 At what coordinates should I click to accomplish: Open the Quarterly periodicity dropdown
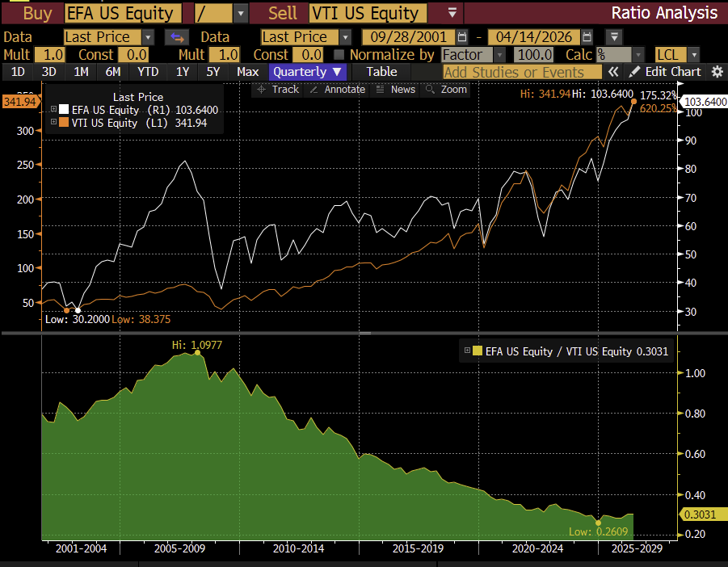point(307,72)
